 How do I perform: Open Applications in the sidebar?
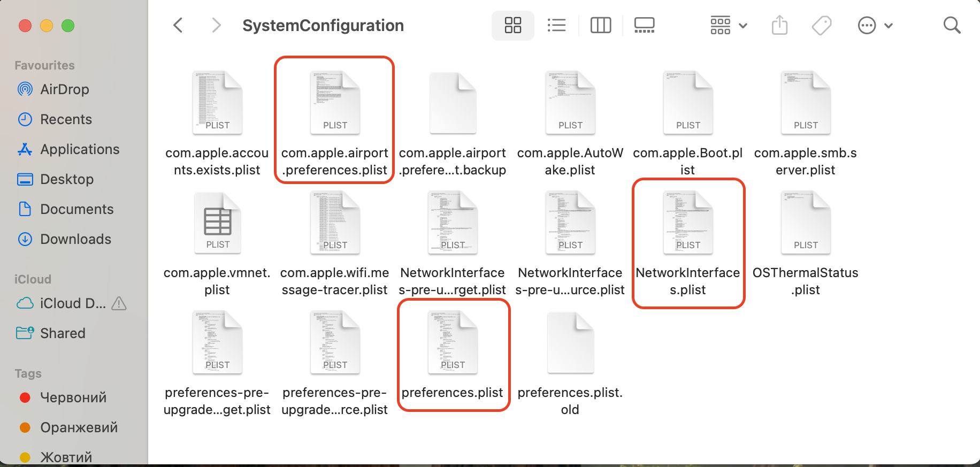(80, 149)
